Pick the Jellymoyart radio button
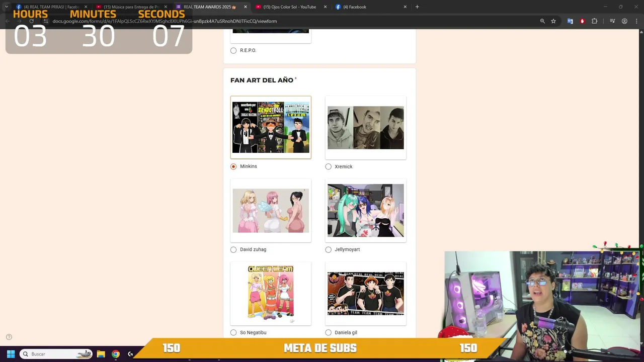This screenshot has height=362, width=644. pyautogui.click(x=329, y=249)
